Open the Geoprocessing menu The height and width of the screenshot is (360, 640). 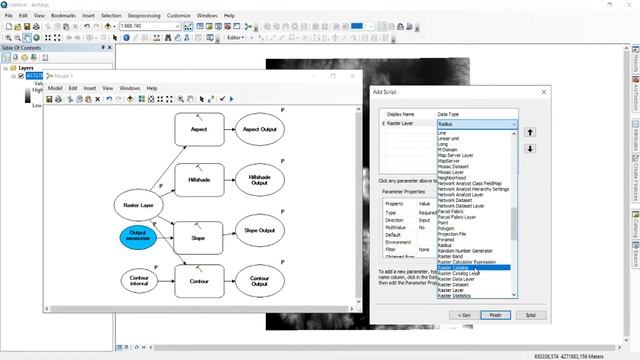144,16
